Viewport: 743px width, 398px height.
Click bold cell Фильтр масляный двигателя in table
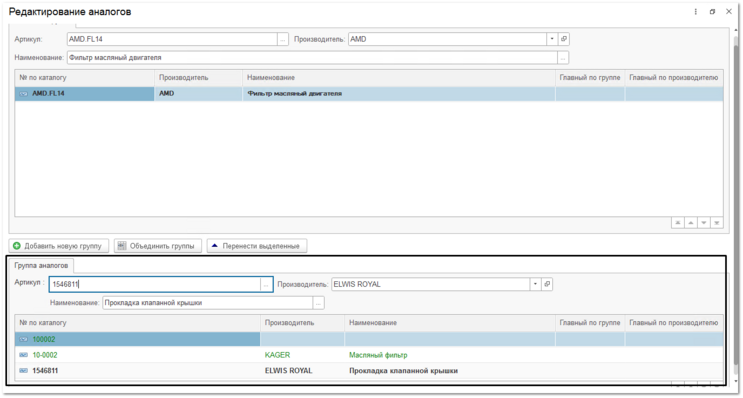[399, 94]
